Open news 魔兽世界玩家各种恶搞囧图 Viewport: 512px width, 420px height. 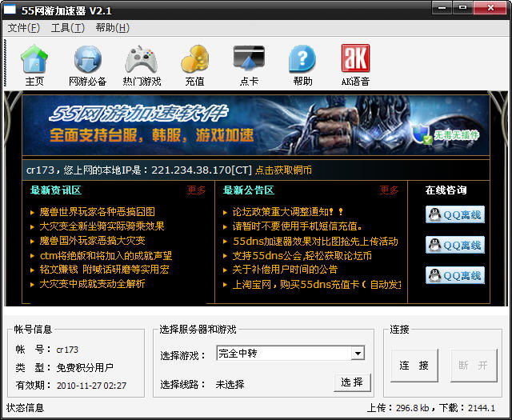pos(98,212)
